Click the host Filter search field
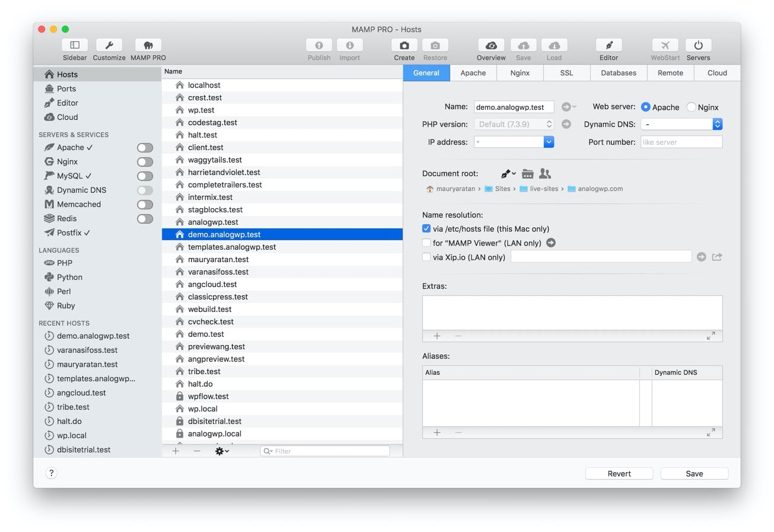Screen dimensions: 774x532 325,451
